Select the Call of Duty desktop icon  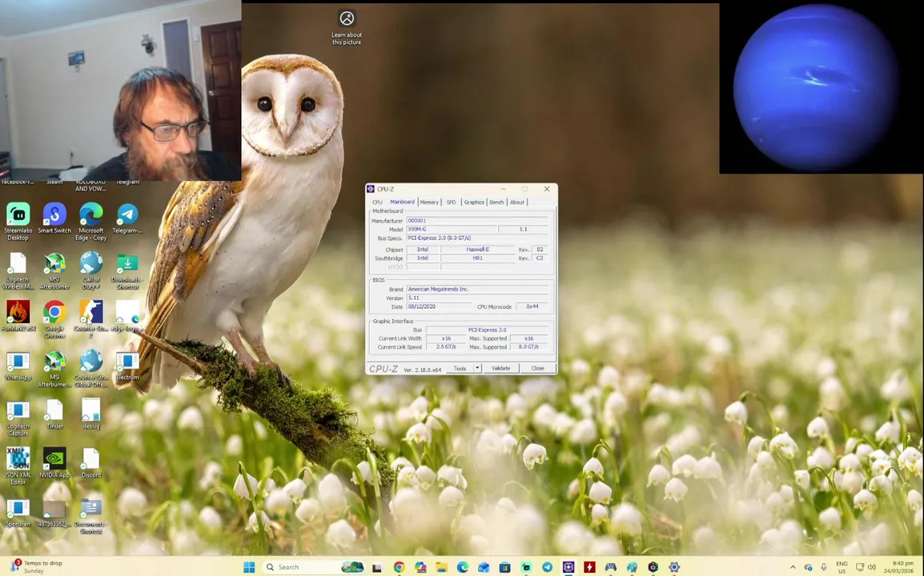coord(90,271)
